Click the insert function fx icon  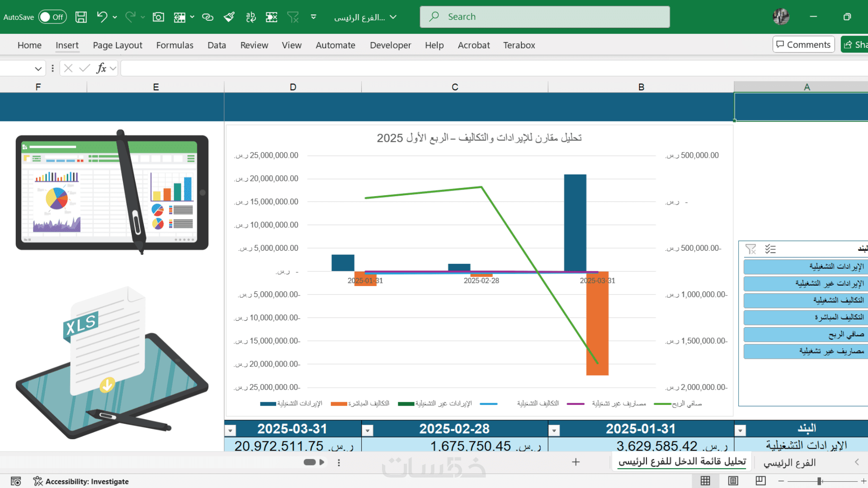click(101, 68)
